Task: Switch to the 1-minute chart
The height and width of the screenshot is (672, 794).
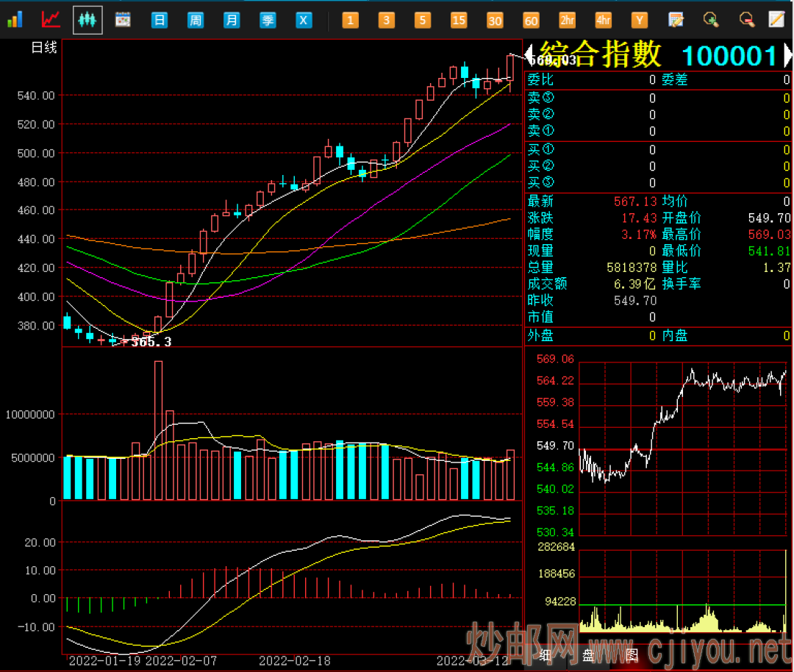Action: pos(350,20)
